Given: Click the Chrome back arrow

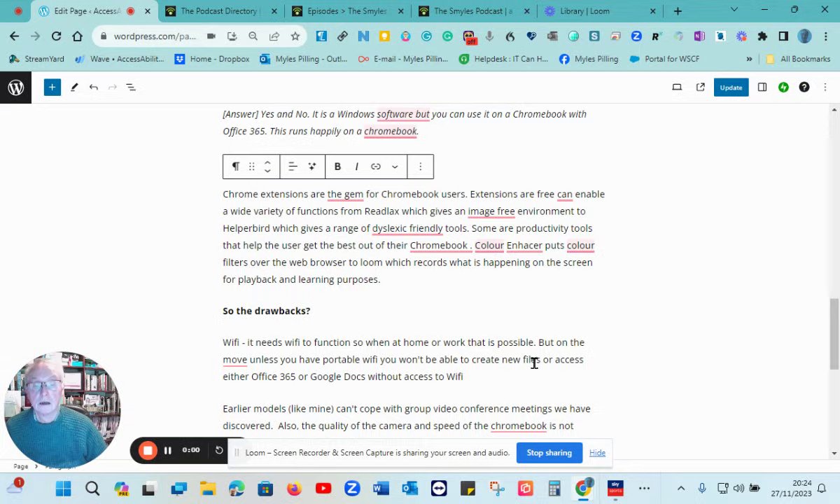Looking at the screenshot, I should [15, 36].
